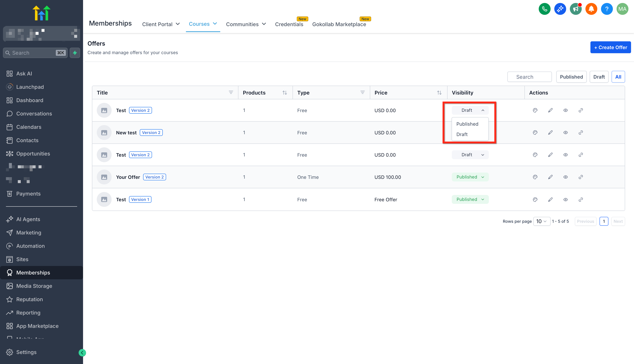Click the green lightning quick actions icon
The image size is (634, 364).
click(75, 53)
